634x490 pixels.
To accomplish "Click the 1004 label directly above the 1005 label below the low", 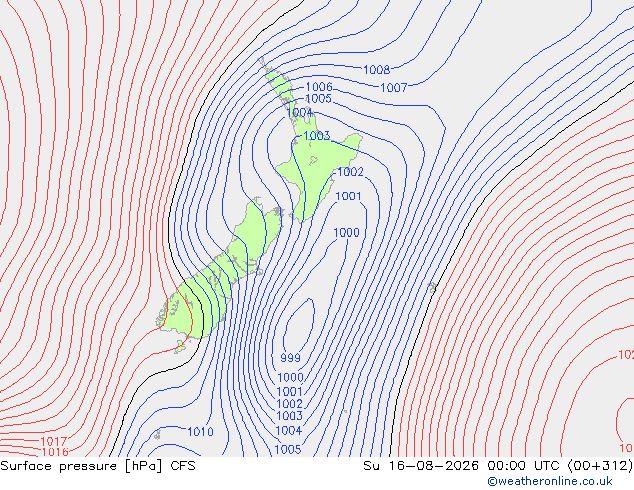I will point(288,431).
